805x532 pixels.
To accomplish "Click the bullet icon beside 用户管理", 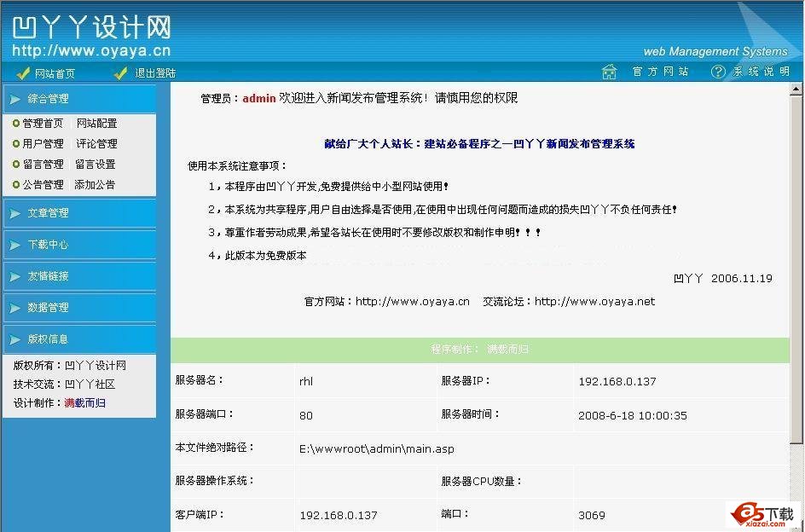I will coord(16,144).
